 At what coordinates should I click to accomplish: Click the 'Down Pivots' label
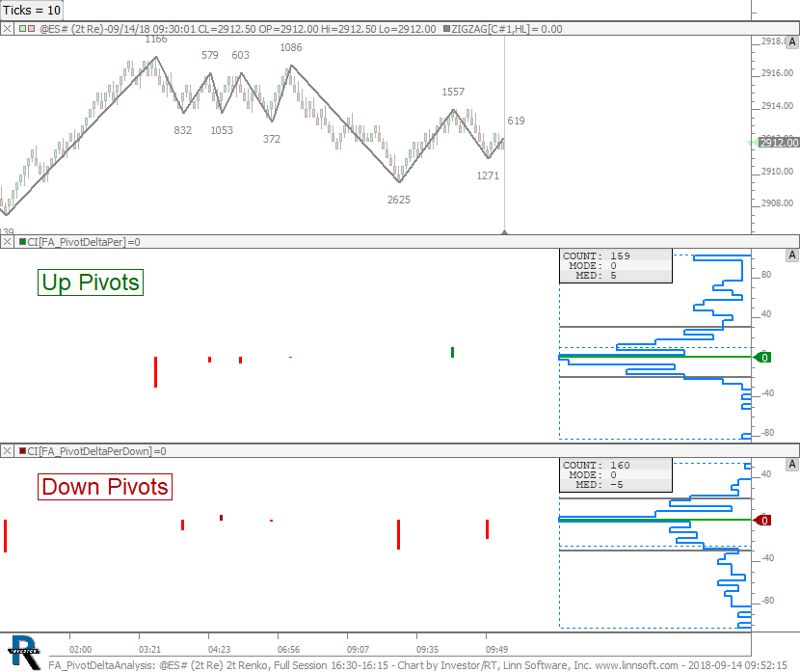pos(104,487)
